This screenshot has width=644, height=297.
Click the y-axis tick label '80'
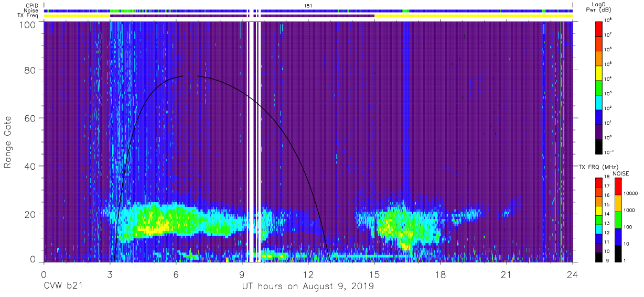point(30,70)
